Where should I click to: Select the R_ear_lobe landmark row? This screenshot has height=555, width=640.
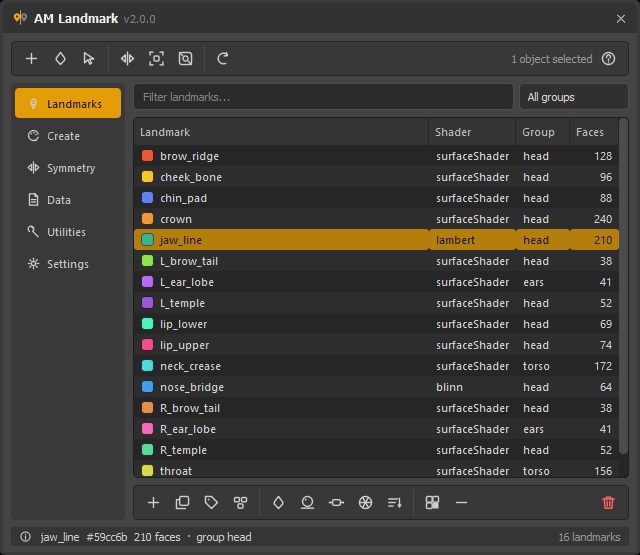pyautogui.click(x=376, y=429)
